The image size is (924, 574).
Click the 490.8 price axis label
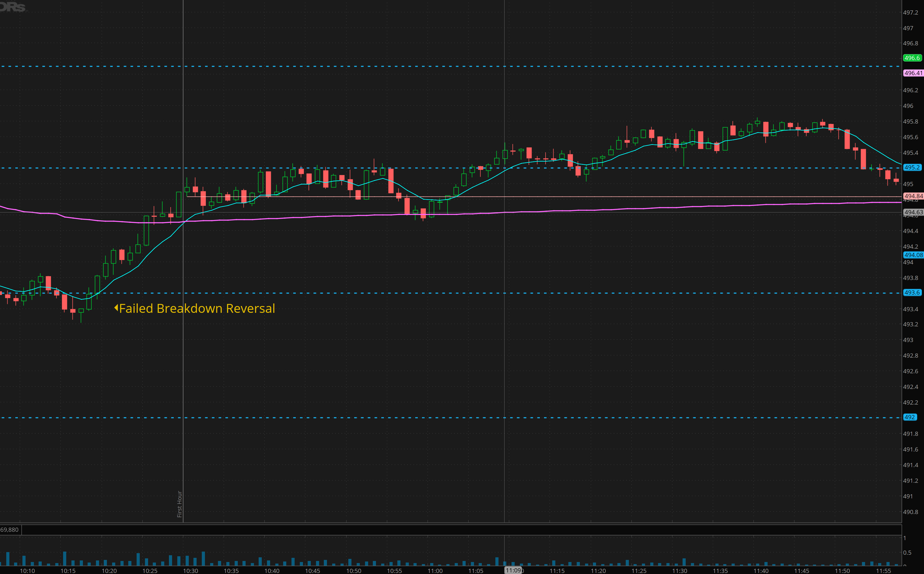click(910, 512)
